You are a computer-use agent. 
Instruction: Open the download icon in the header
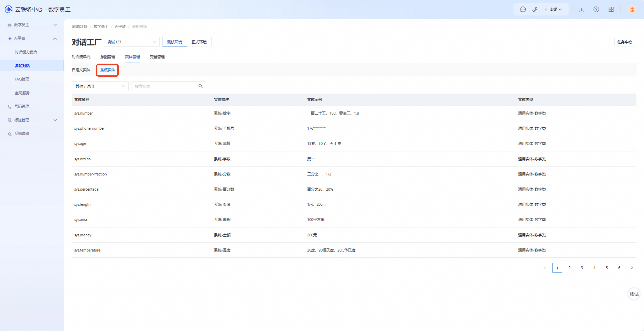[581, 10]
